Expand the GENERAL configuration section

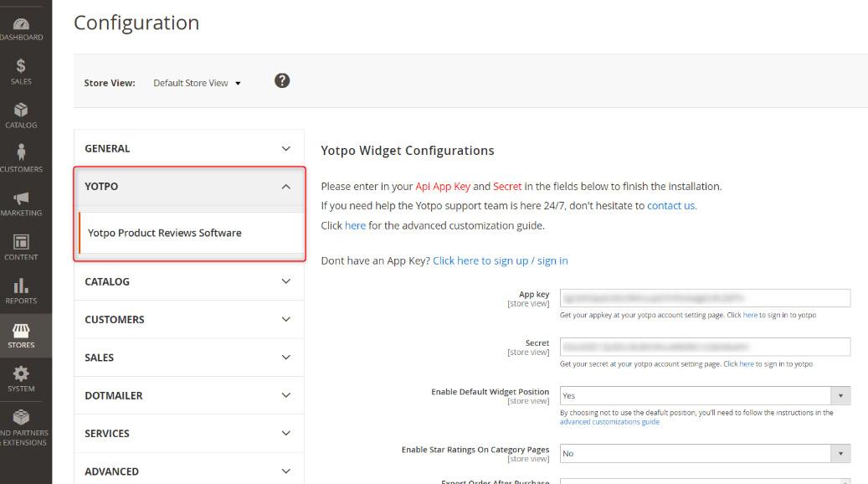pos(189,148)
